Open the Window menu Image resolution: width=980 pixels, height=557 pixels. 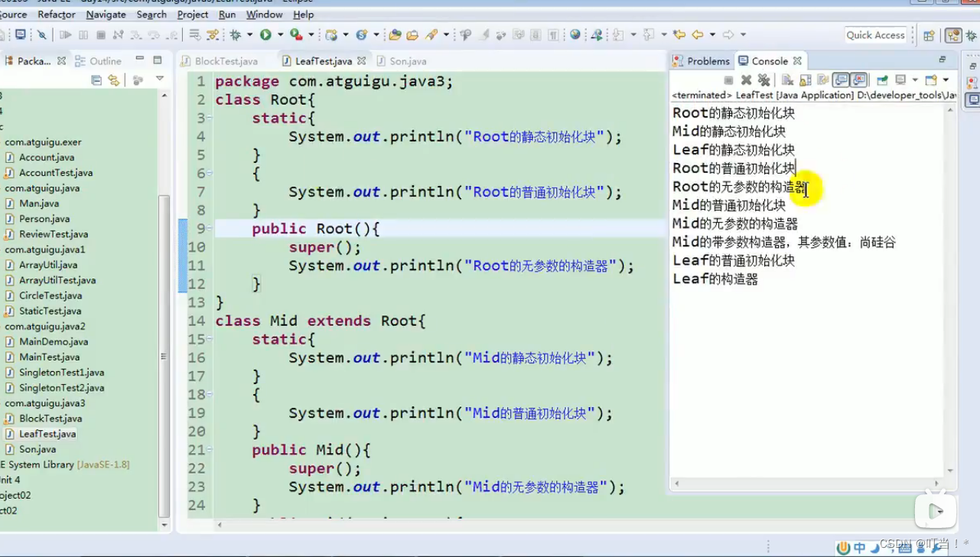[x=265, y=15]
